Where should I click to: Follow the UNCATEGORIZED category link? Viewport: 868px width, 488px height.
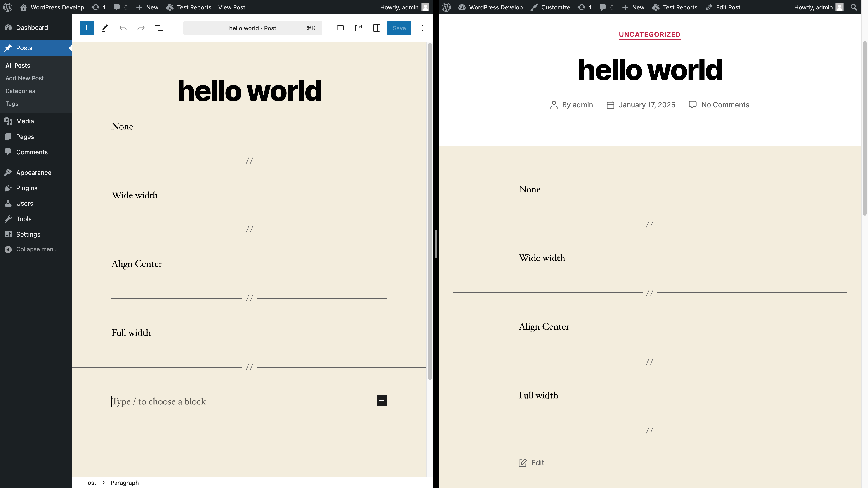pyautogui.click(x=649, y=34)
